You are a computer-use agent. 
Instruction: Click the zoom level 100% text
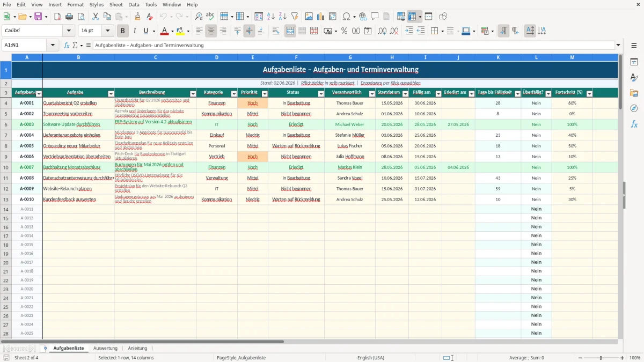click(x=635, y=358)
